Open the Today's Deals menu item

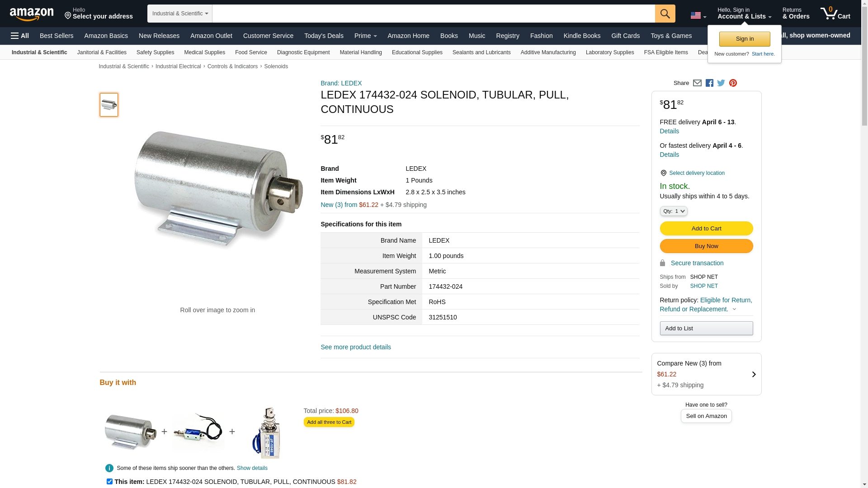point(324,36)
